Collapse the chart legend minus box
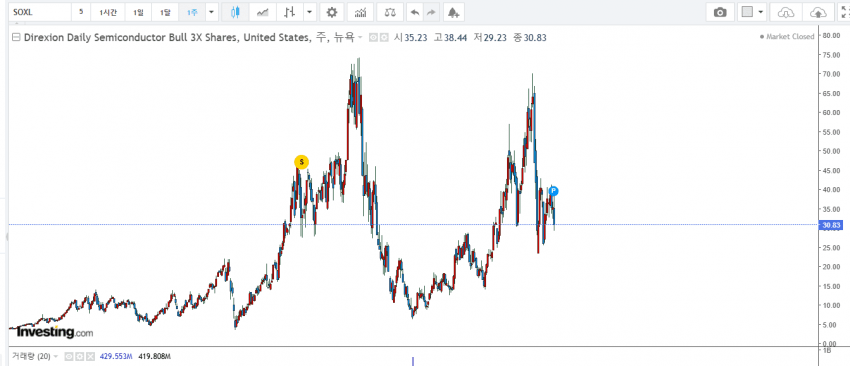This screenshot has height=366, width=850. click(x=16, y=37)
